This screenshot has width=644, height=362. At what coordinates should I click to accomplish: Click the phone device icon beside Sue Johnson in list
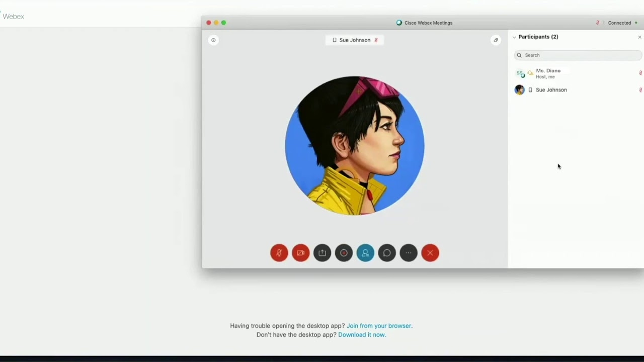coord(530,90)
